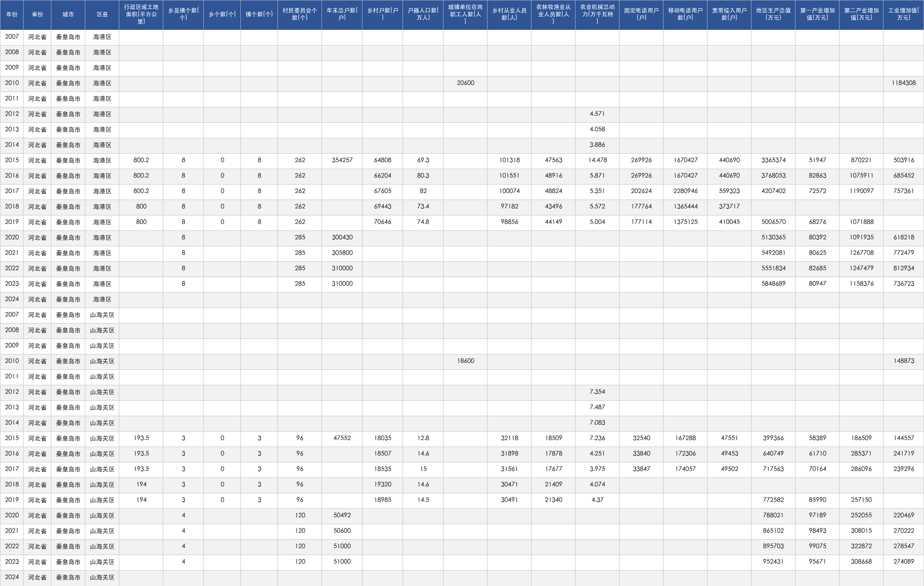Click the 区县 column header
The width and height of the screenshot is (924, 586).
pyautogui.click(x=102, y=15)
